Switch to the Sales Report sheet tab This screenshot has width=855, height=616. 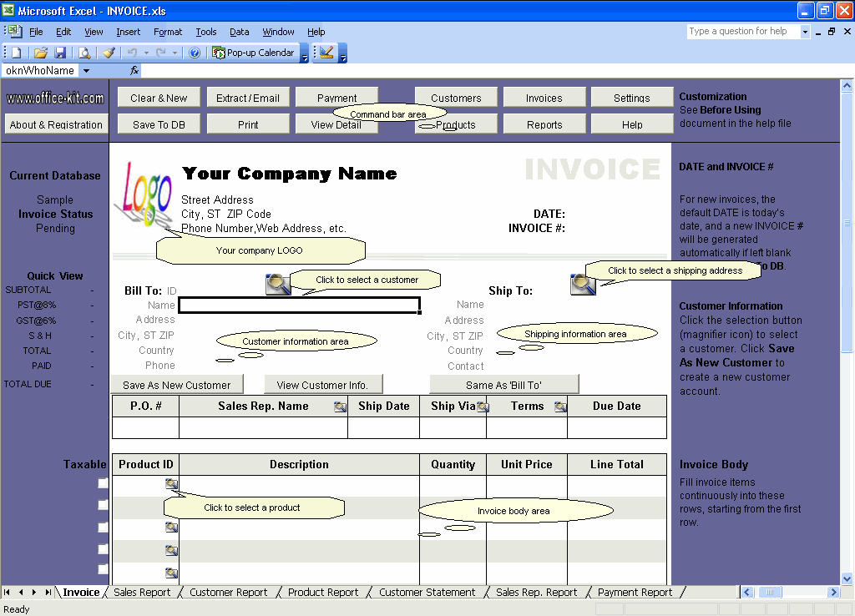[x=142, y=592]
